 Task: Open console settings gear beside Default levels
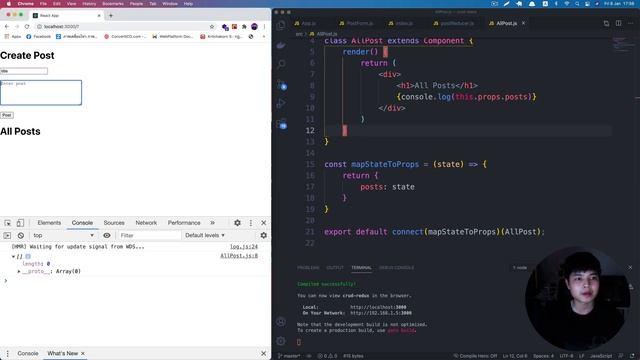tap(264, 236)
